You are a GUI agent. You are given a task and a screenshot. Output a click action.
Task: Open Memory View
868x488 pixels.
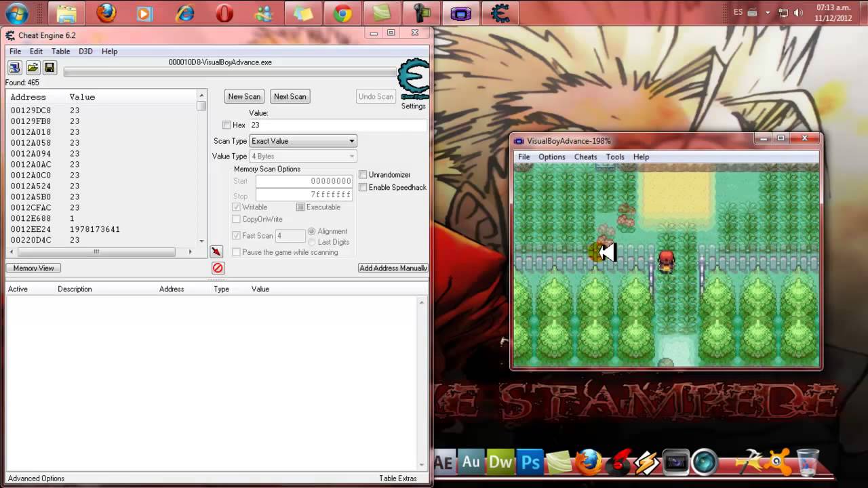coord(33,268)
